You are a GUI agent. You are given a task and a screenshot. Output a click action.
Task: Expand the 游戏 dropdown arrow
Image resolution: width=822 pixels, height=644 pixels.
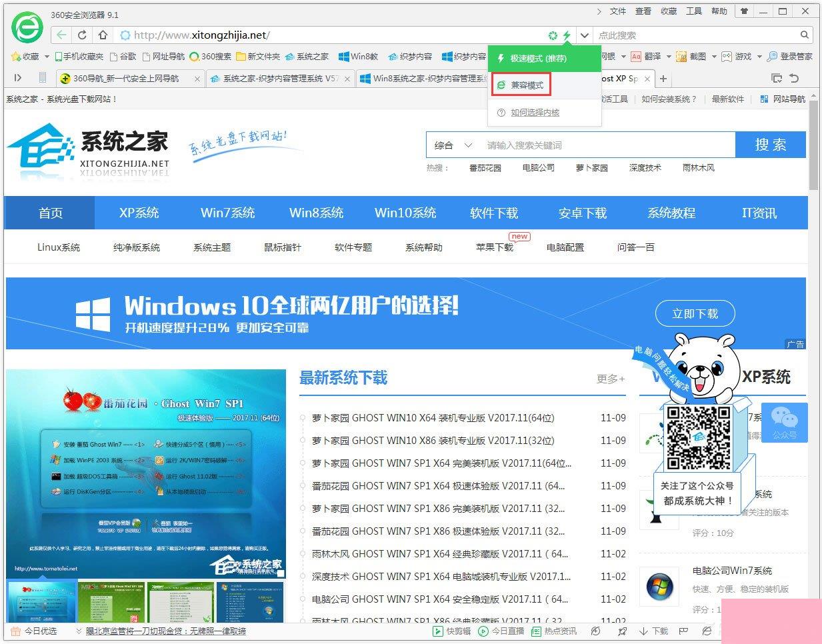click(x=759, y=57)
